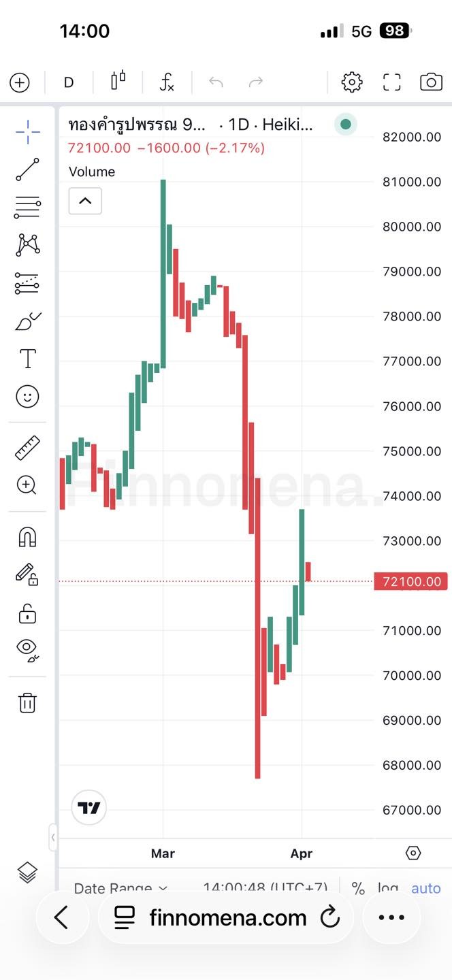Open the Date Range dropdown
This screenshot has width=452, height=980.
[120, 887]
